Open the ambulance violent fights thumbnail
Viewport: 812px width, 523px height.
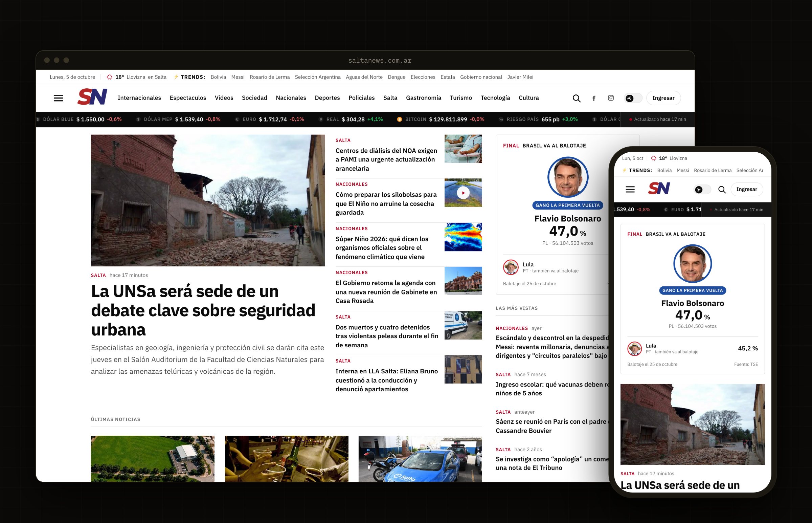coord(463,325)
